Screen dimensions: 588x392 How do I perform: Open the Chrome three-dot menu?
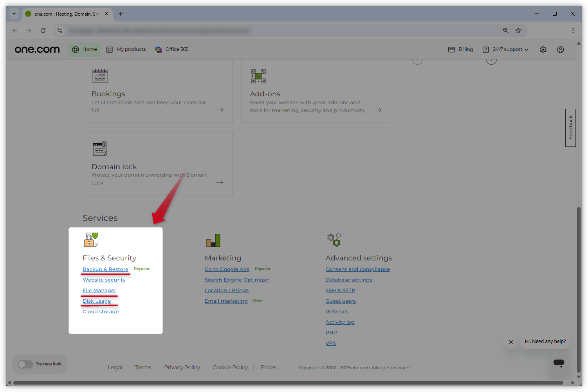(573, 31)
